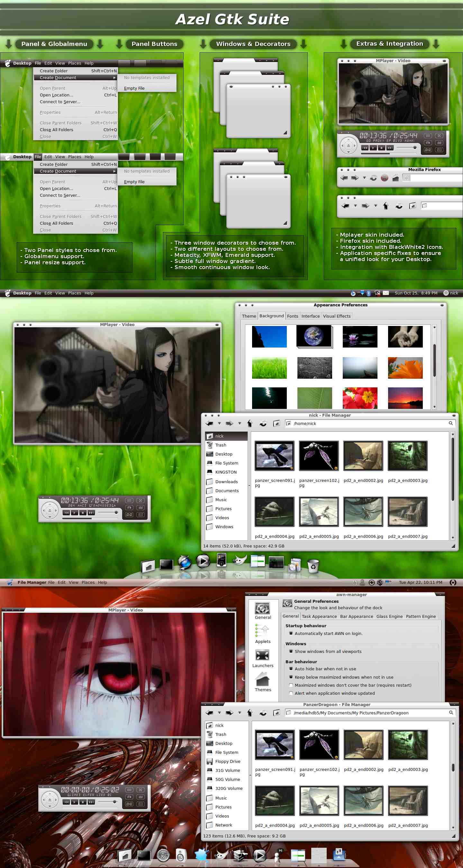The width and height of the screenshot is (463, 868).
Task: Reload folder in PanzerDragoon File Manager
Action: pos(263,713)
